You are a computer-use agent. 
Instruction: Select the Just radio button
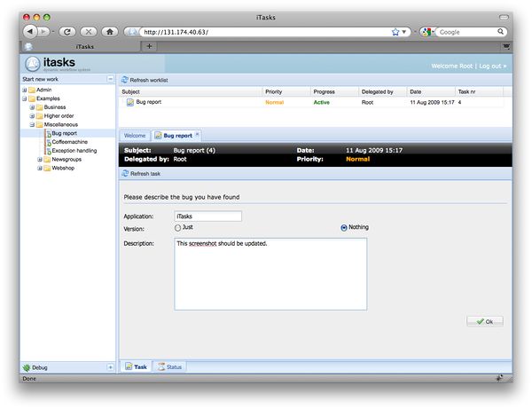tap(178, 228)
